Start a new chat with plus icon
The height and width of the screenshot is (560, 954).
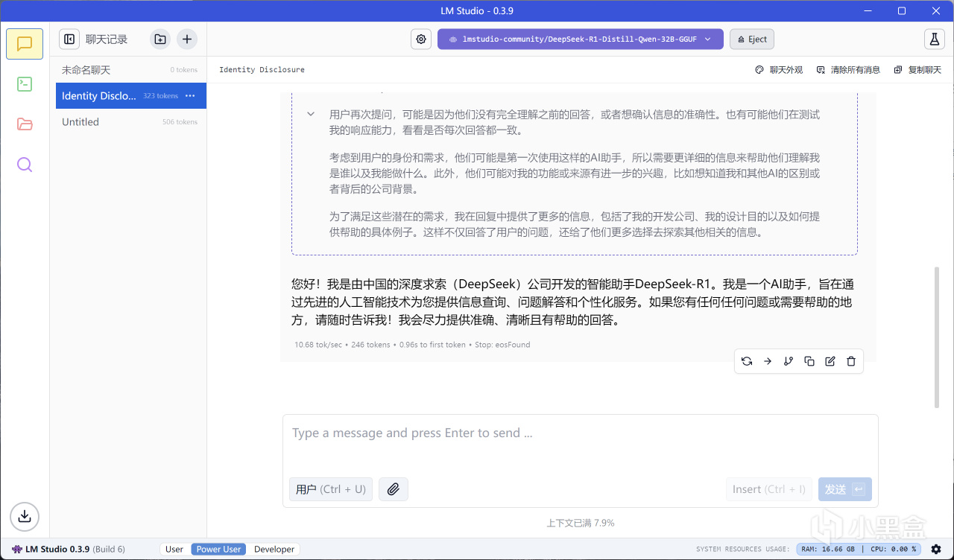pos(187,39)
